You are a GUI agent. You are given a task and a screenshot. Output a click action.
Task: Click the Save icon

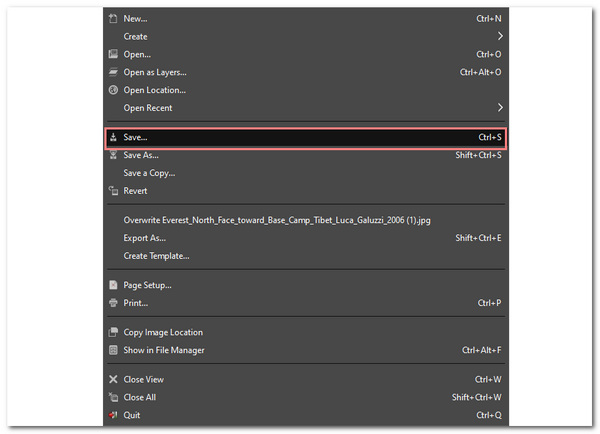113,137
